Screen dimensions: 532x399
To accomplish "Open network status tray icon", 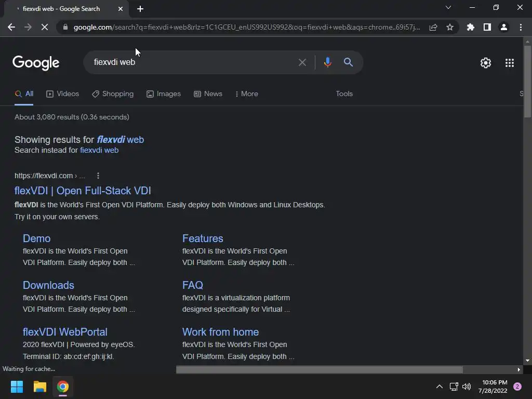I will pyautogui.click(x=454, y=387).
